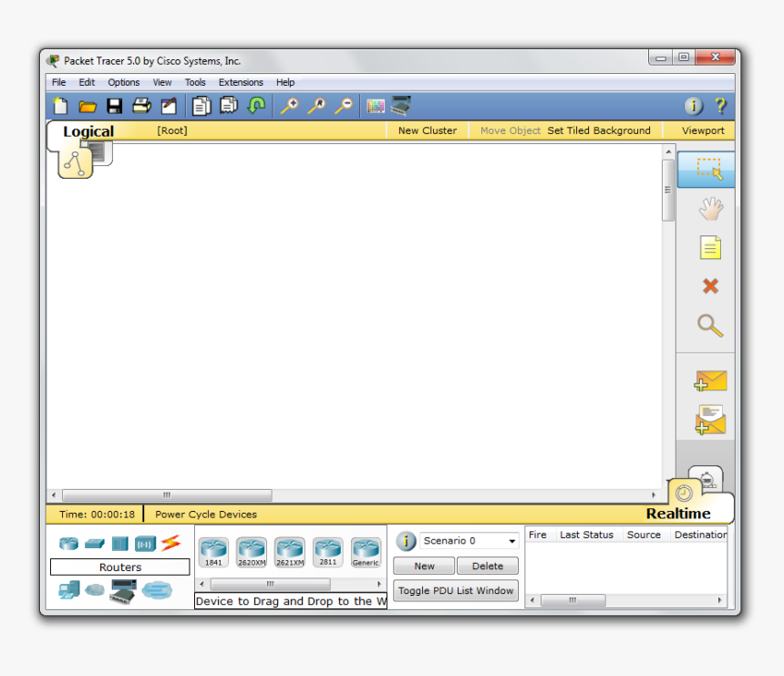784x676 pixels.
Task: Select the Wireless Devices category icon
Action: (x=146, y=544)
